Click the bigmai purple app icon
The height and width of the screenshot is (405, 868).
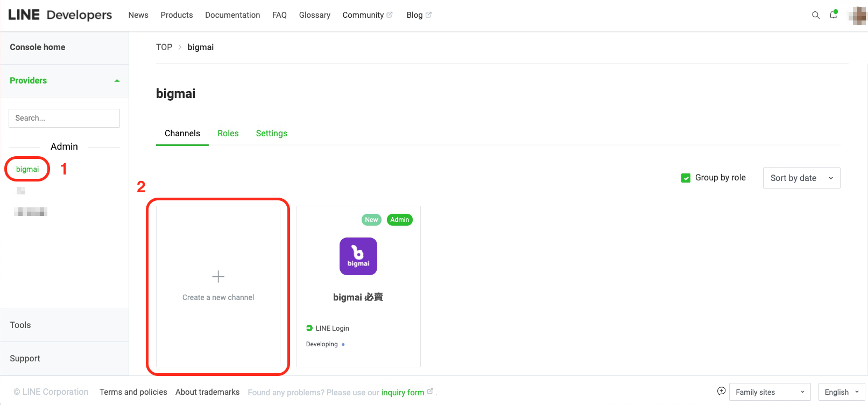click(358, 256)
